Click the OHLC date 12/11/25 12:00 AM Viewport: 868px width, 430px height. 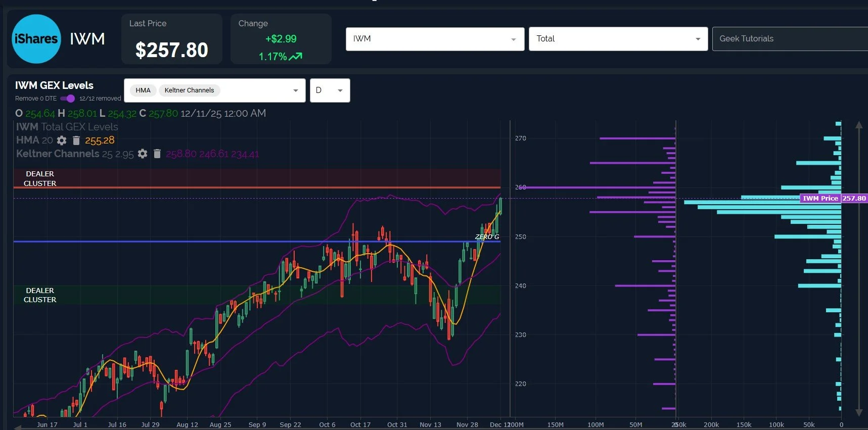pyautogui.click(x=223, y=113)
